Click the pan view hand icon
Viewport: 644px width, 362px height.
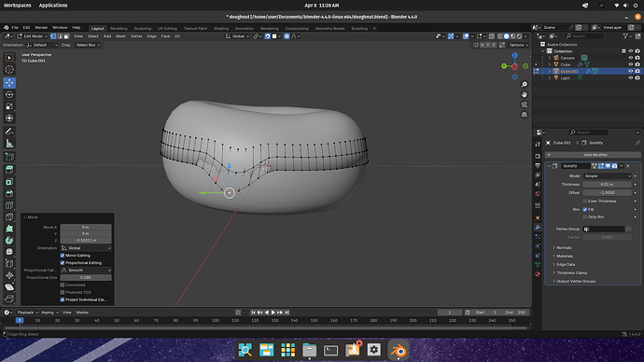525,94
